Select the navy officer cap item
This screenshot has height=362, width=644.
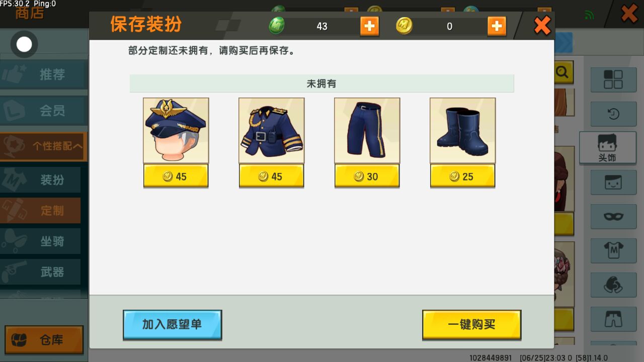coord(176,131)
